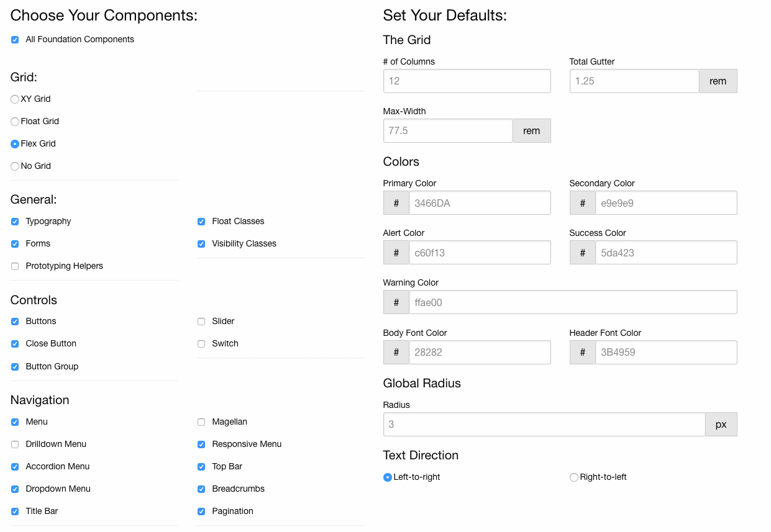Disable the Typography checkbox
This screenshot has width=771, height=532.
pos(14,221)
